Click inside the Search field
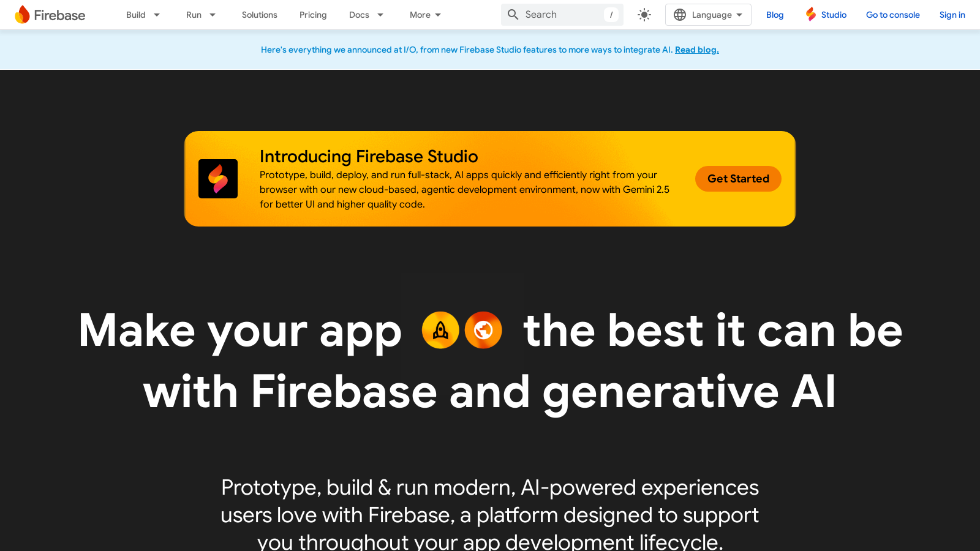This screenshot has height=551, width=980. [554, 14]
